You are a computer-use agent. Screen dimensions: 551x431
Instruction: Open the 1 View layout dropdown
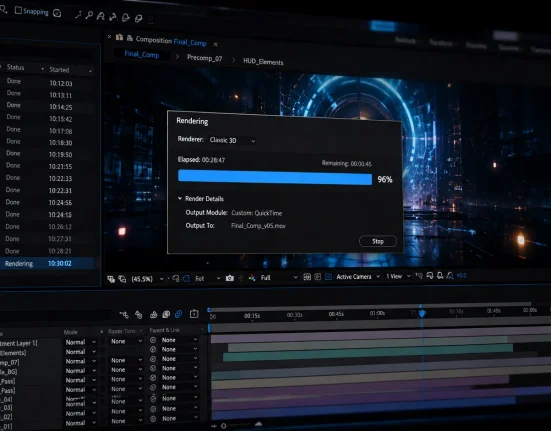(x=398, y=276)
